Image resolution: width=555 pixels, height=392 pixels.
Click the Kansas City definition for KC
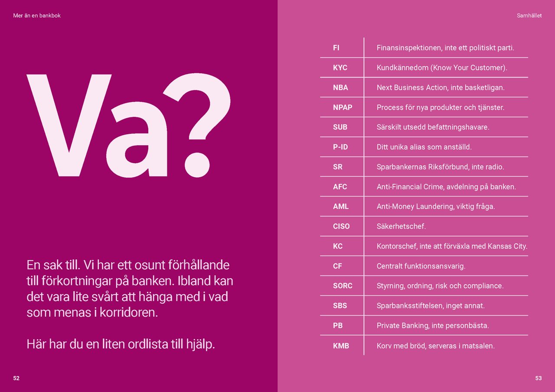coord(452,246)
